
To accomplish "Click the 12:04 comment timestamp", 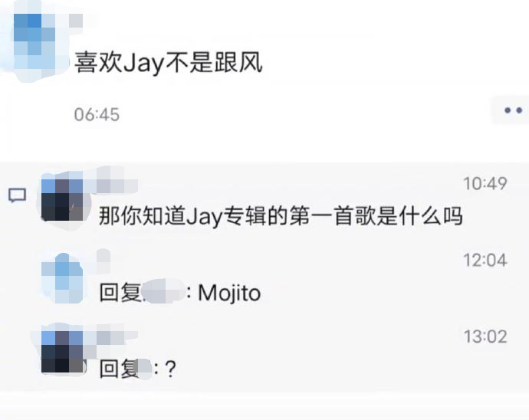I will [x=485, y=260].
